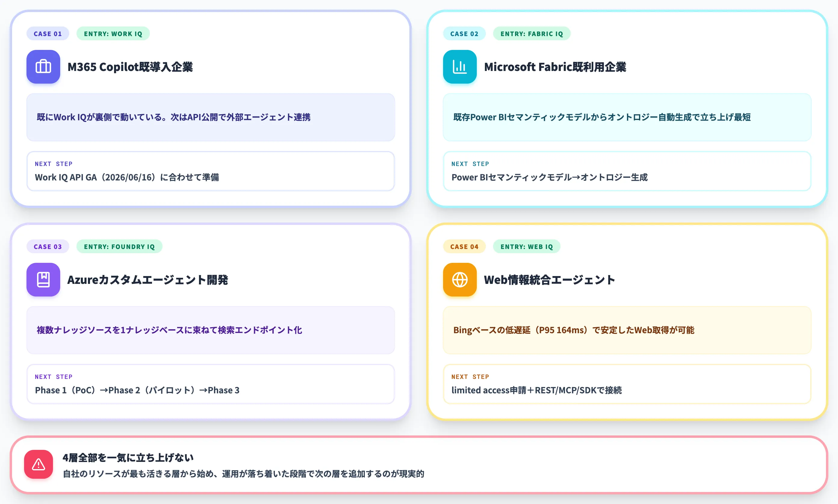Click the ENTRY: WORK IQ tag
The image size is (838, 504).
click(x=113, y=34)
